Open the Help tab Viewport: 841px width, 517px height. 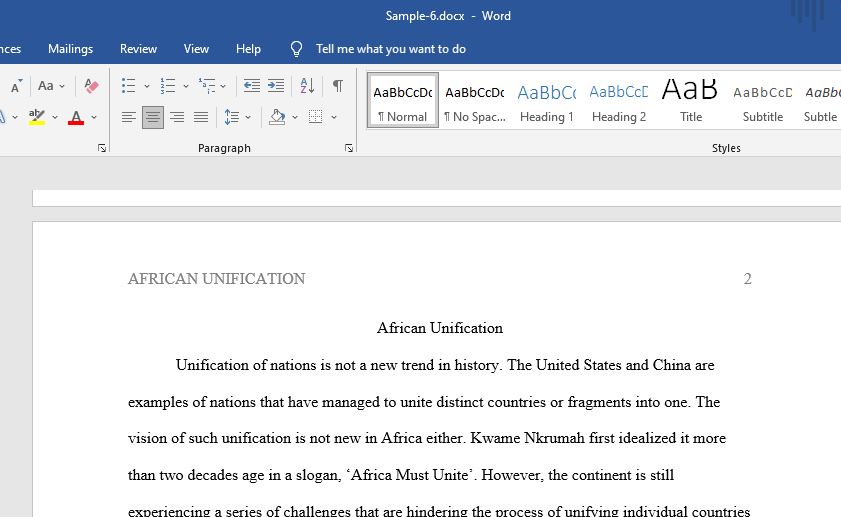pos(248,49)
